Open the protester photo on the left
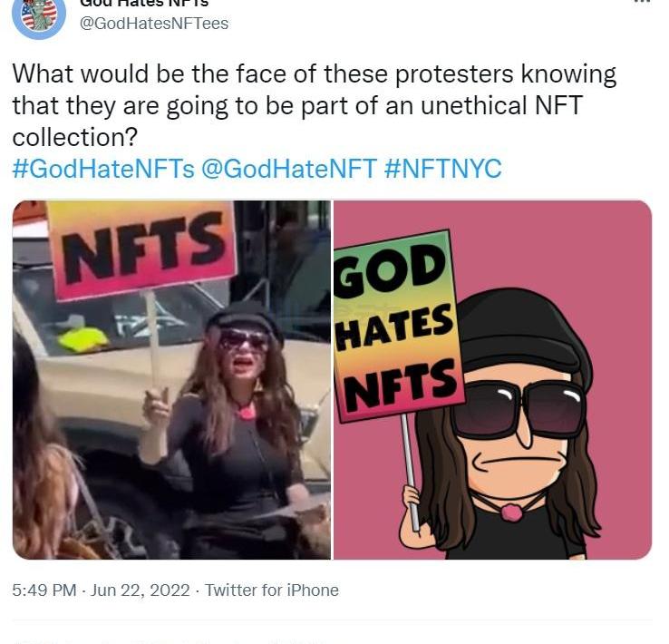 (172, 381)
